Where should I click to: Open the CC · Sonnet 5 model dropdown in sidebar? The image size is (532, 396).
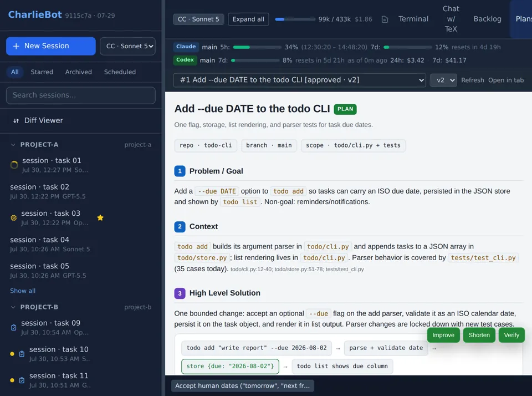click(127, 46)
